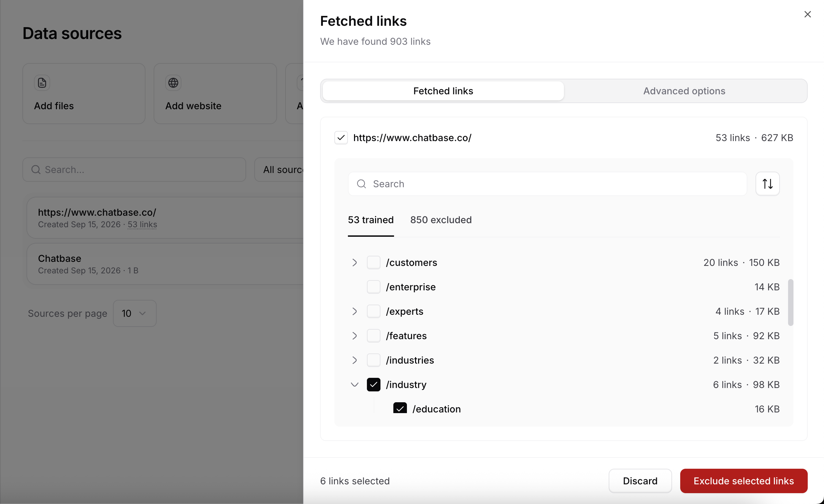Select the https://www.chatbase.co/ source row
The width and height of the screenshot is (824, 504).
(x=165, y=218)
